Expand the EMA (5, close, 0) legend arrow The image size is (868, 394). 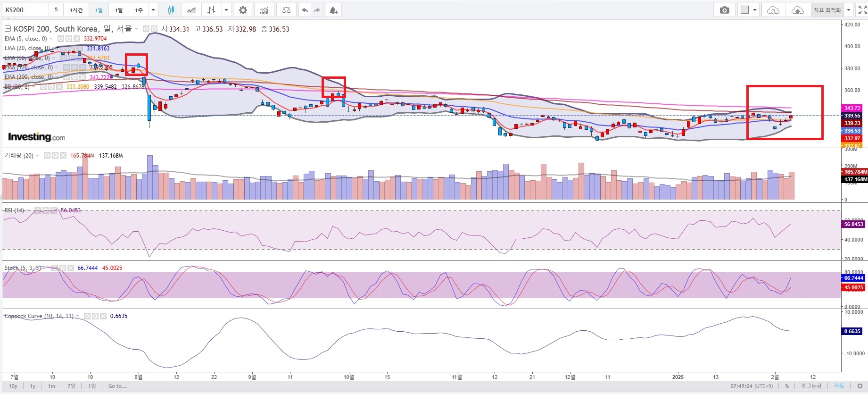[51, 39]
